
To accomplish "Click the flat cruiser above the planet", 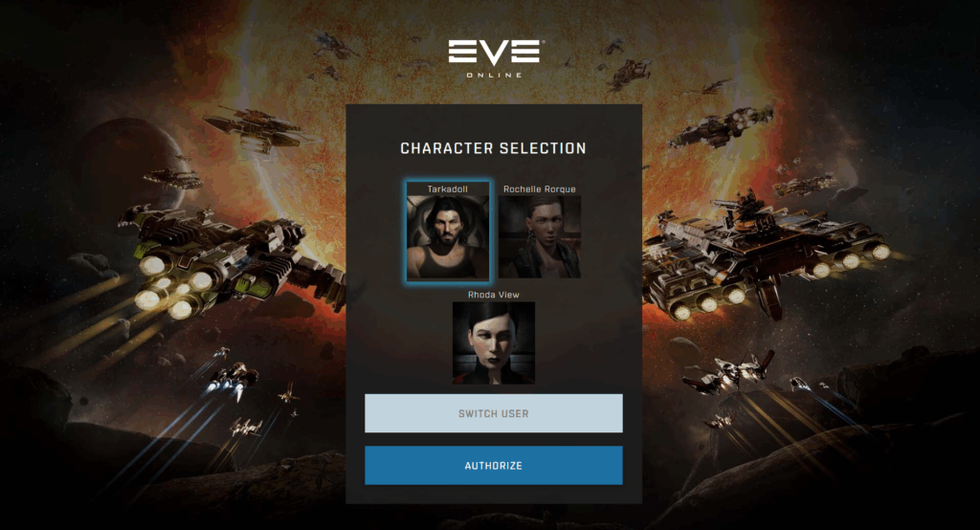I will point(256,128).
